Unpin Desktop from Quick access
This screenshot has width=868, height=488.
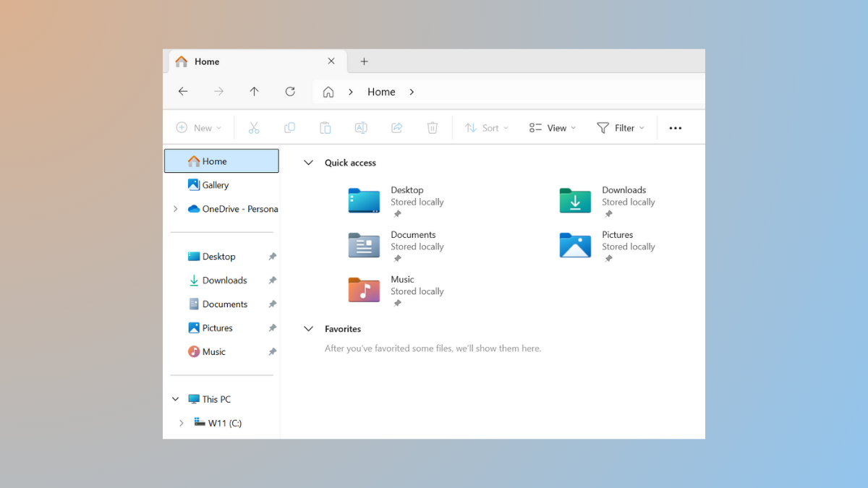[x=271, y=256]
